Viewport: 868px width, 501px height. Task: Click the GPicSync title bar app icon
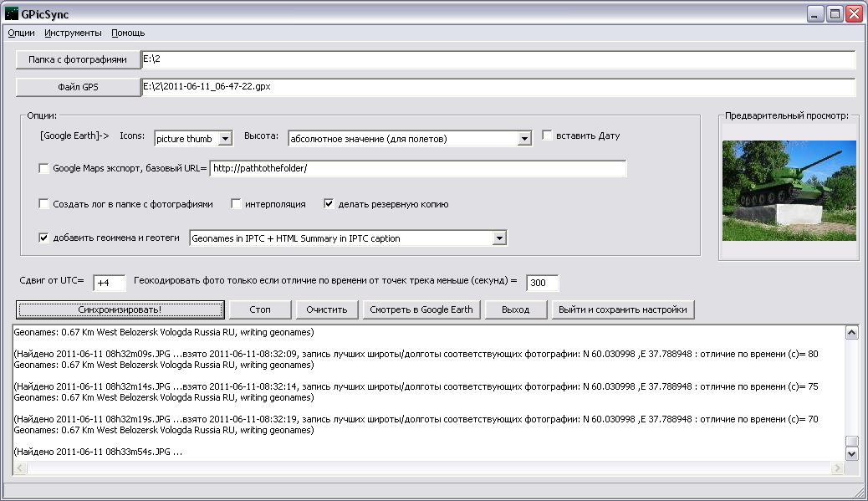pyautogui.click(x=12, y=13)
